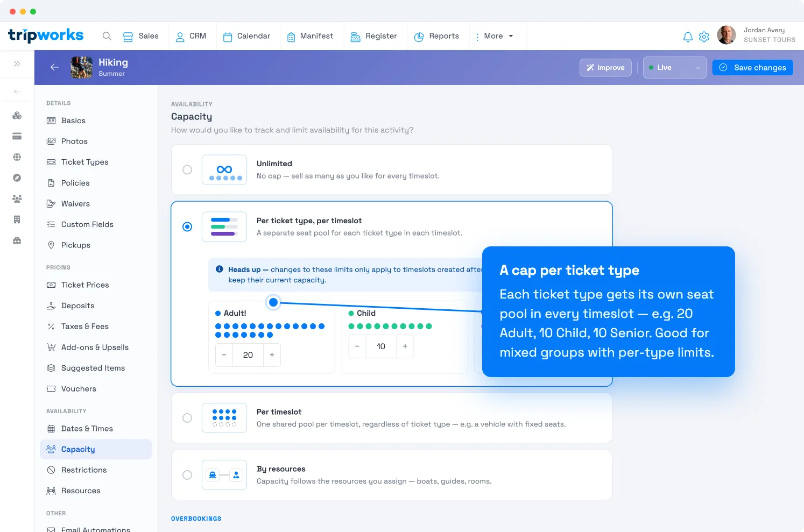The width and height of the screenshot is (804, 532).
Task: Open the CRM menu
Action: 191,36
